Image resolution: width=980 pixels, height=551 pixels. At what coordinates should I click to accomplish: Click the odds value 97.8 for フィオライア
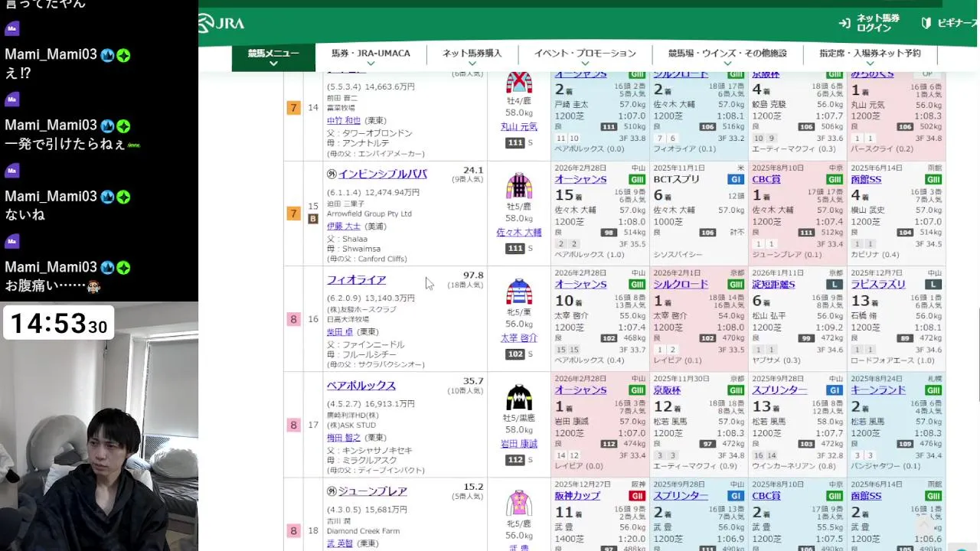pos(473,275)
